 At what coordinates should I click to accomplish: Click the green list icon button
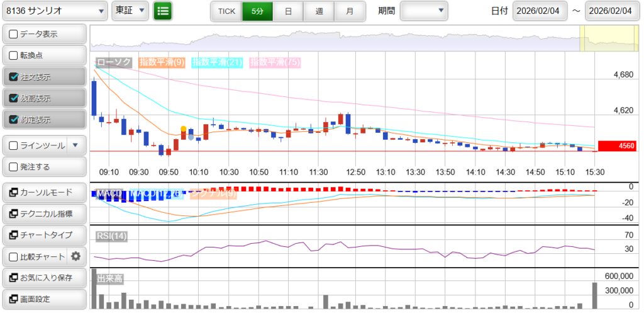point(163,11)
